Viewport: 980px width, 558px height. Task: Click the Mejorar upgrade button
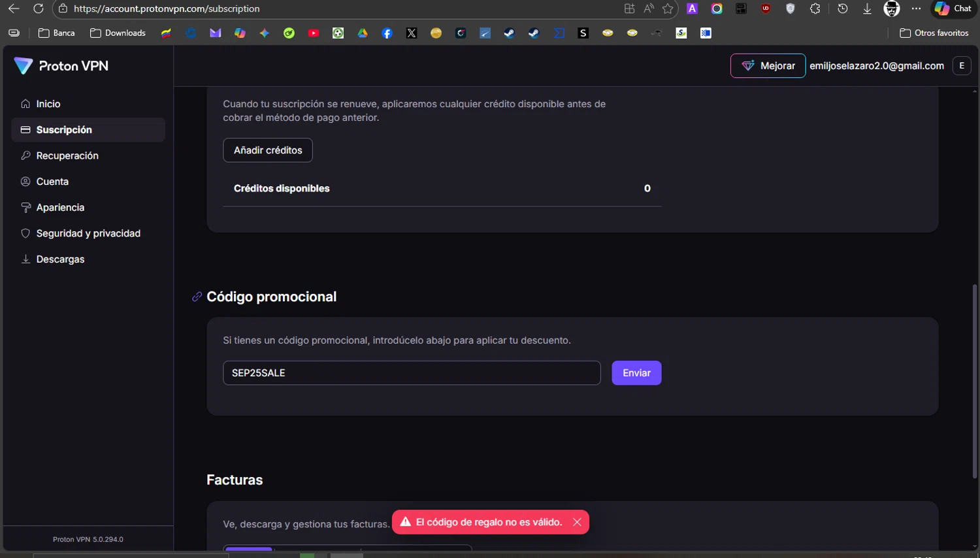pyautogui.click(x=768, y=65)
